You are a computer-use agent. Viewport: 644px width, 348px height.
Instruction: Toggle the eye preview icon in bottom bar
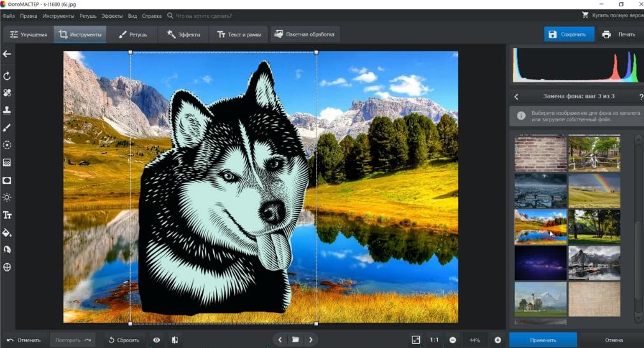[156, 340]
